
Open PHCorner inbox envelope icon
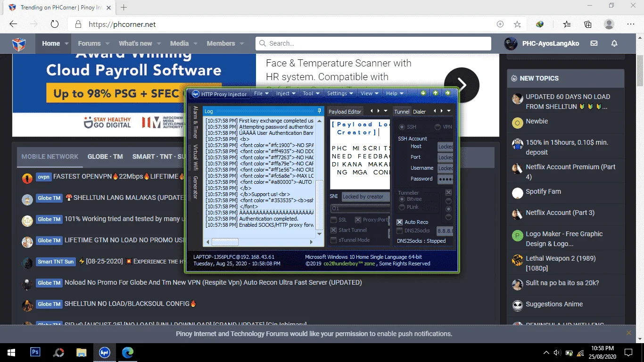(594, 43)
